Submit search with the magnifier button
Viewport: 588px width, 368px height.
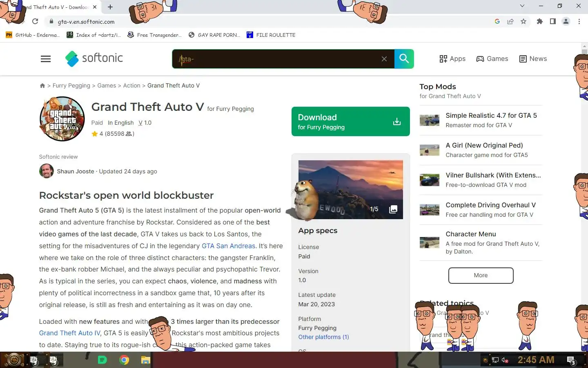(x=404, y=59)
